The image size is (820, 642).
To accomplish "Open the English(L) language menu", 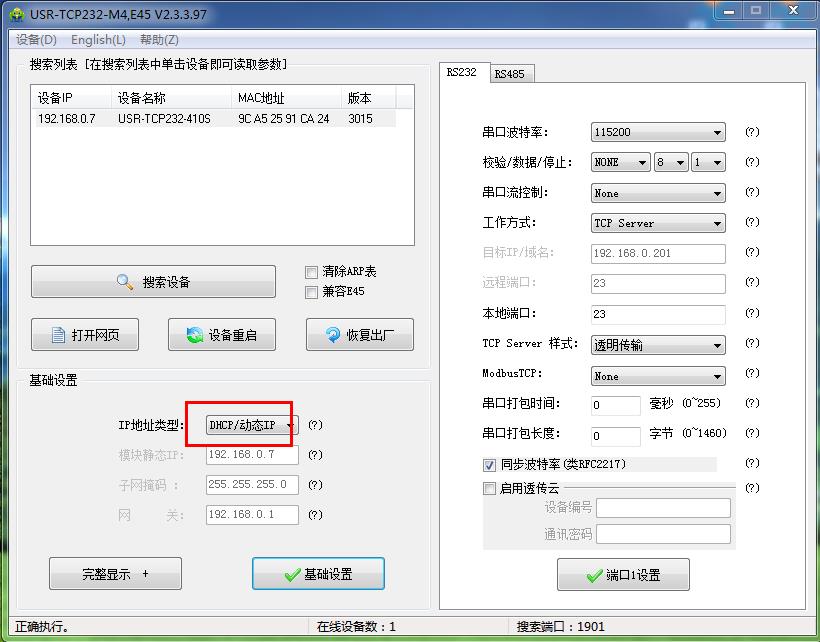I will [x=98, y=40].
